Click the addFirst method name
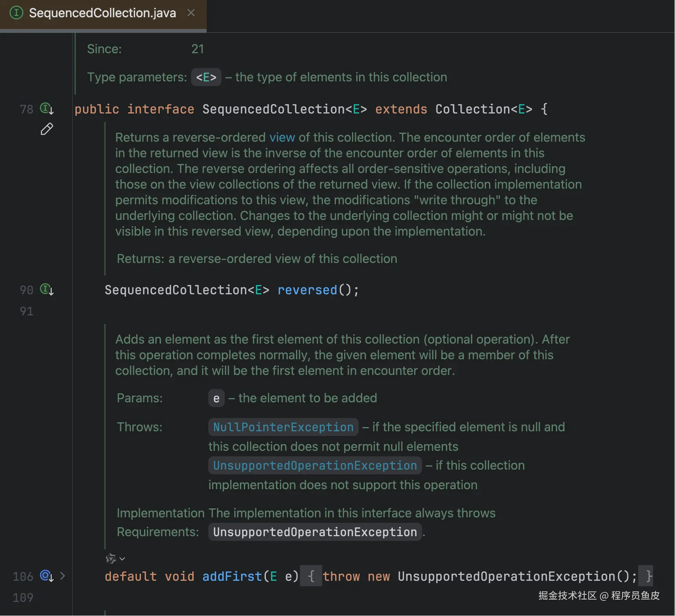Screen dimensions: 675x616 pyautogui.click(x=232, y=576)
